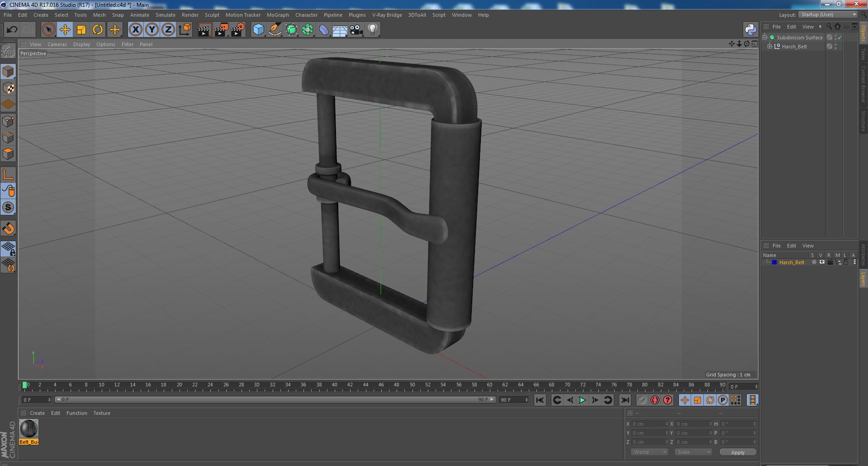This screenshot has height=466, width=868.
Task: Click the Record Active Objects button
Action: 642,400
